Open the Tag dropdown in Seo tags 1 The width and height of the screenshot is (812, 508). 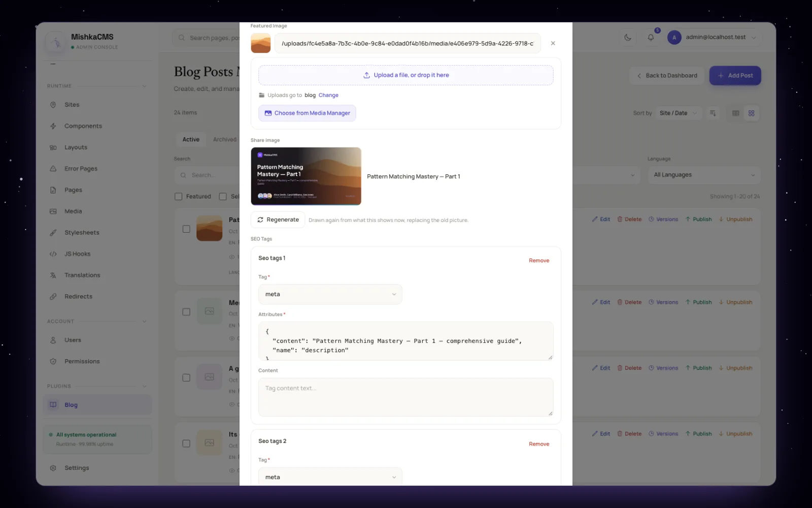point(330,294)
